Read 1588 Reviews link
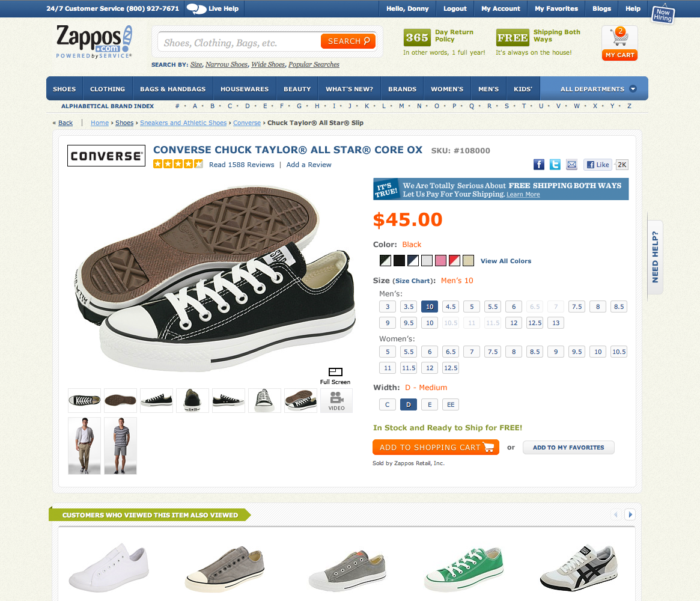The width and height of the screenshot is (700, 601). pyautogui.click(x=242, y=165)
